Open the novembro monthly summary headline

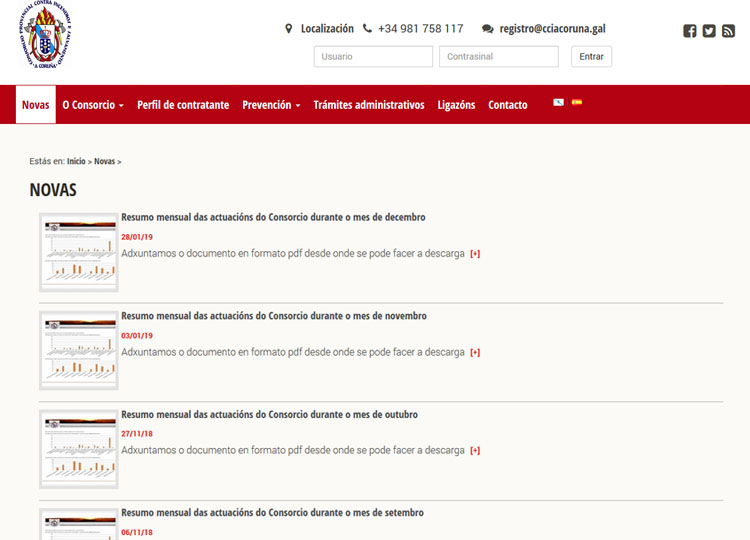[x=274, y=316]
